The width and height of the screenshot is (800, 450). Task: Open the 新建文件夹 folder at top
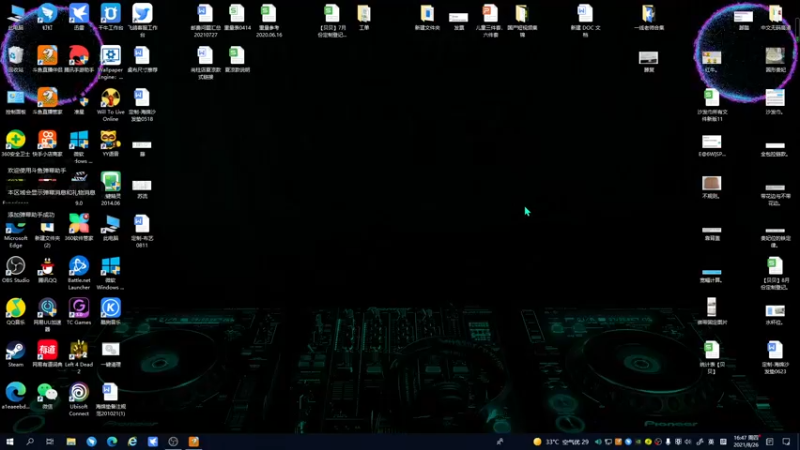427,16
